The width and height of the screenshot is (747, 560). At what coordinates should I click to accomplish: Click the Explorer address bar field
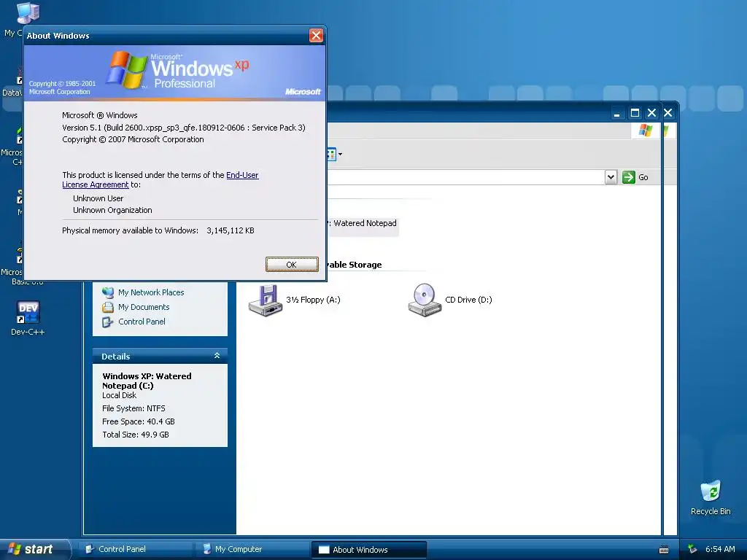pos(466,177)
